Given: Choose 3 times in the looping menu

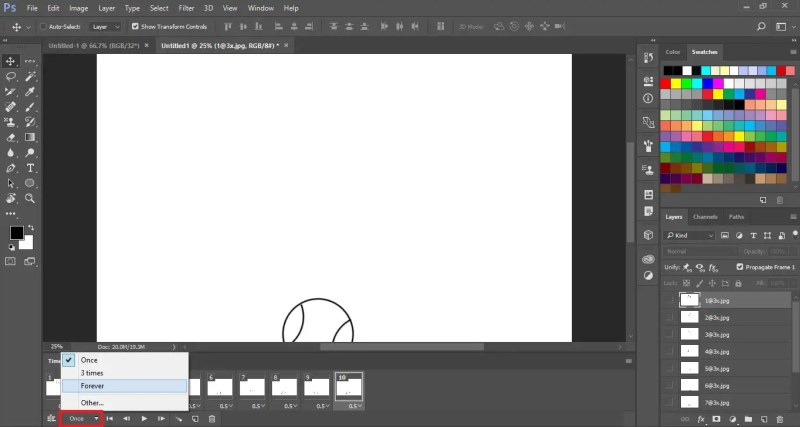Looking at the screenshot, I should pos(124,373).
